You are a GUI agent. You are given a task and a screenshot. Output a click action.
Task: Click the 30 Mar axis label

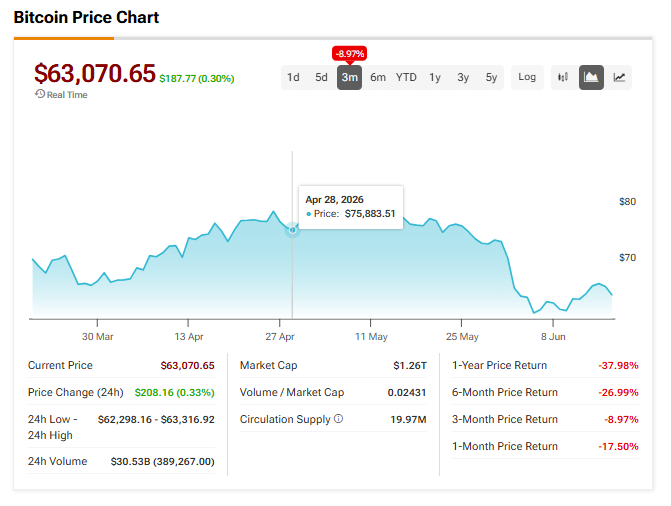(98, 336)
